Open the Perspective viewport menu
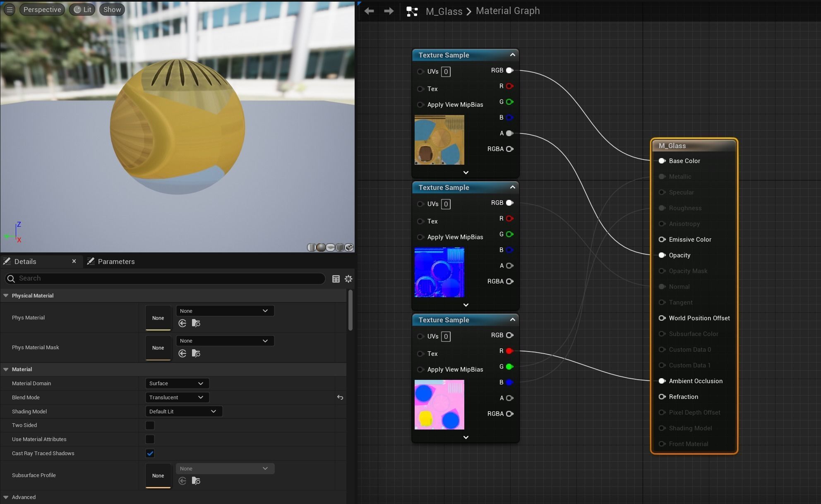This screenshot has height=504, width=821. tap(42, 10)
